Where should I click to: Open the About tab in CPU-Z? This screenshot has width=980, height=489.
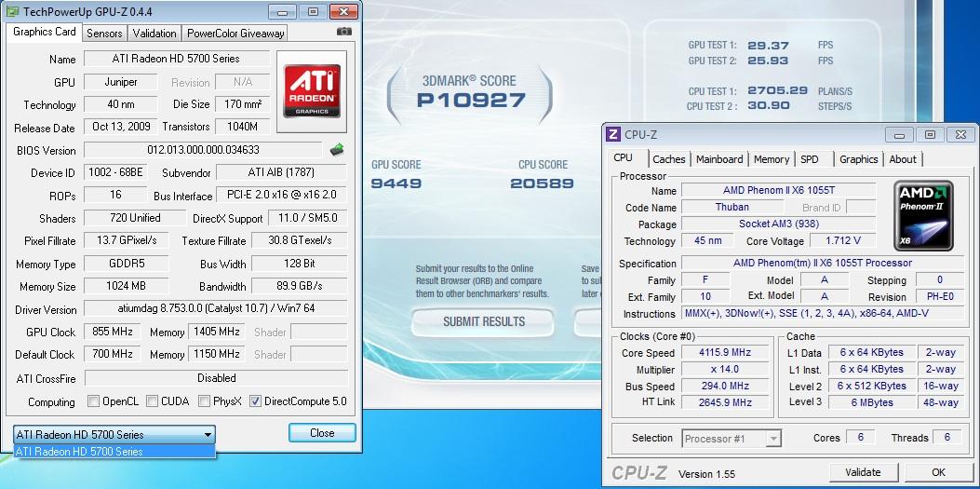tap(903, 159)
